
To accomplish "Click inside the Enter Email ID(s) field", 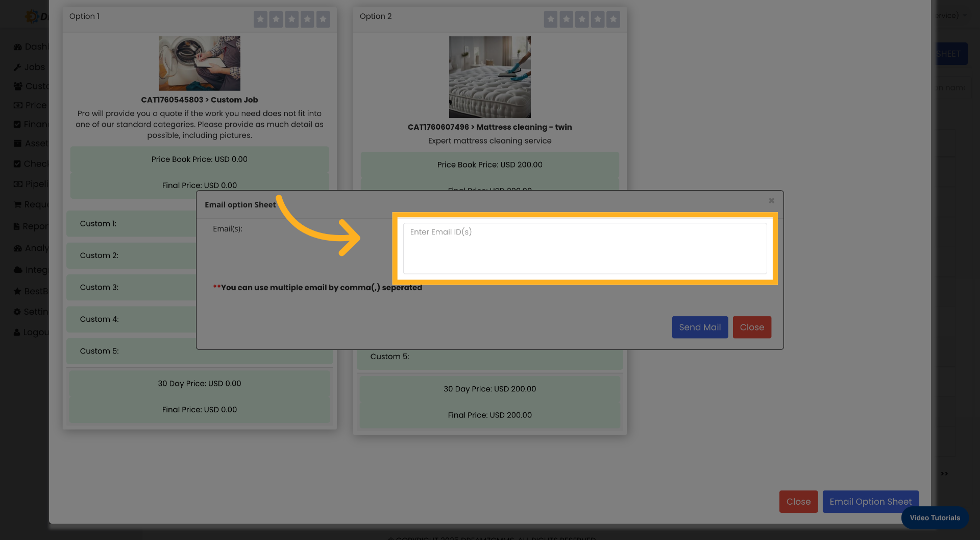I will (584, 248).
